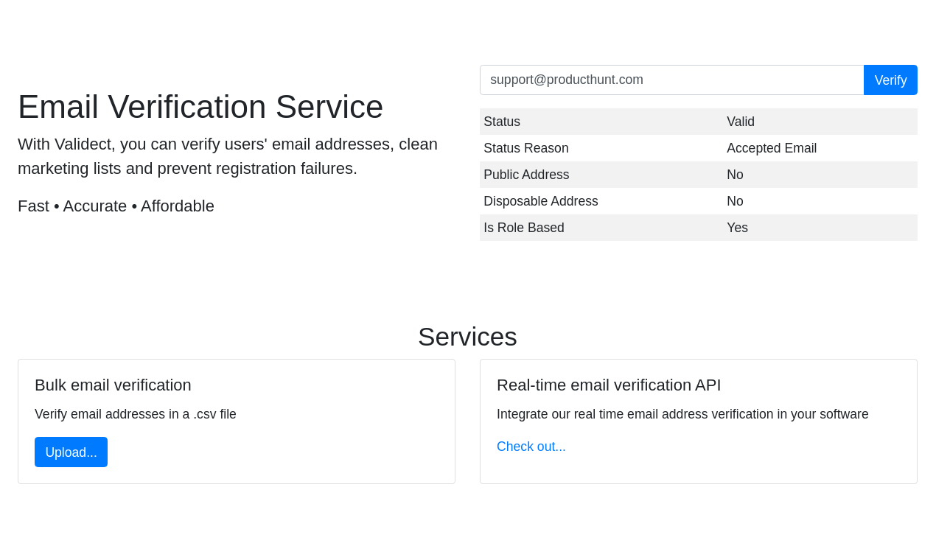The image size is (936, 560).
Task: Click 'Status' row label
Action: 502,122
